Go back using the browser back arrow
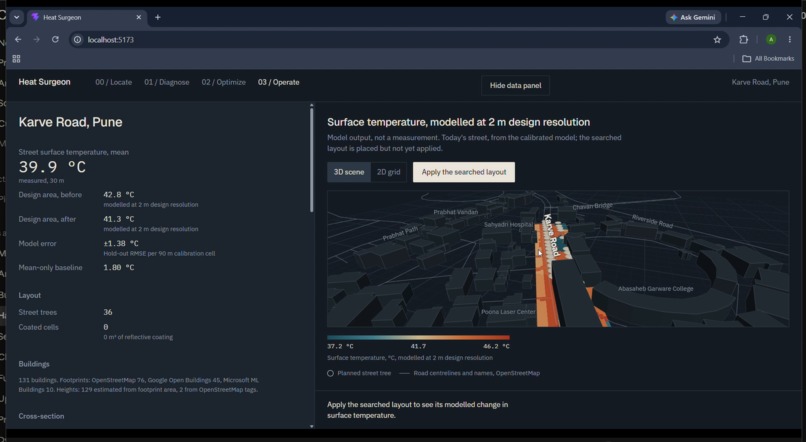The height and width of the screenshot is (442, 806). coord(18,40)
